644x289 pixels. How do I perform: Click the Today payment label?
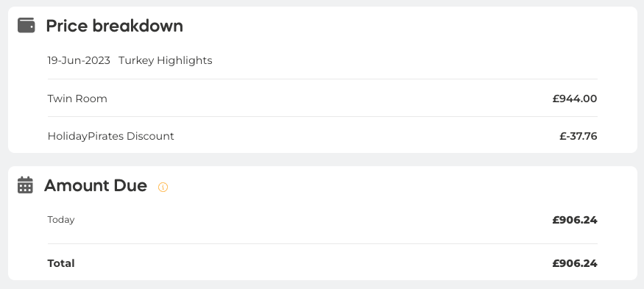pos(61,220)
